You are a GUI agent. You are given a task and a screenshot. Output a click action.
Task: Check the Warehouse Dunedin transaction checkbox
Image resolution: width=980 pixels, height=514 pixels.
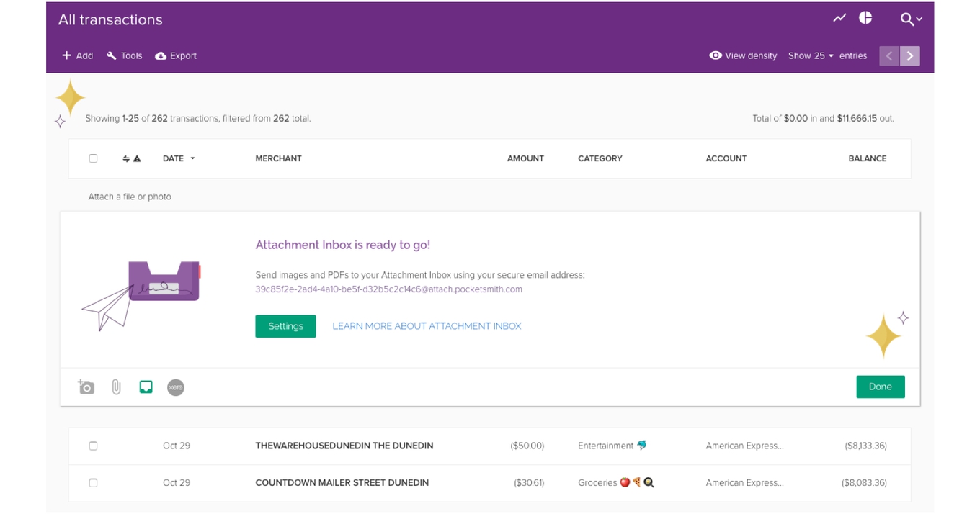[93, 446]
